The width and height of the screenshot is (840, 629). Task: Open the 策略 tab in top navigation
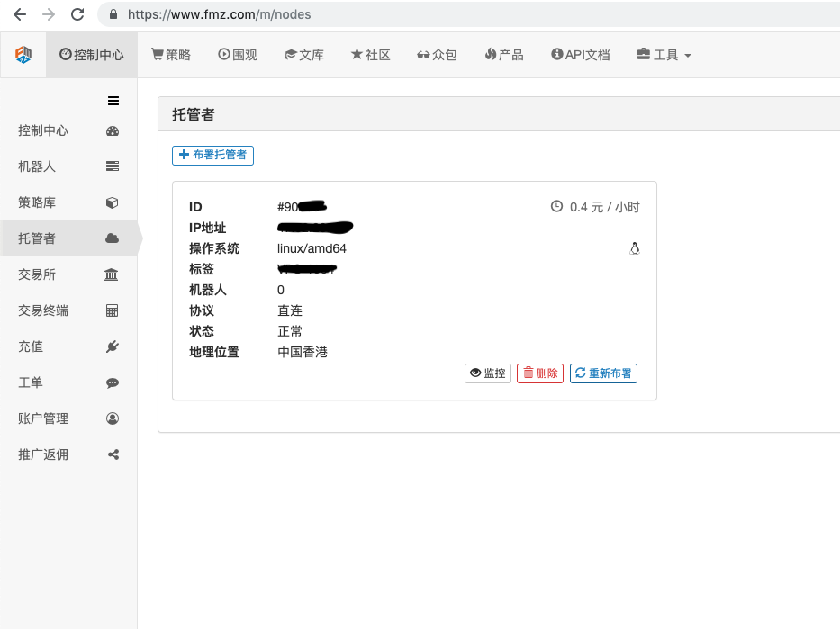coord(171,55)
